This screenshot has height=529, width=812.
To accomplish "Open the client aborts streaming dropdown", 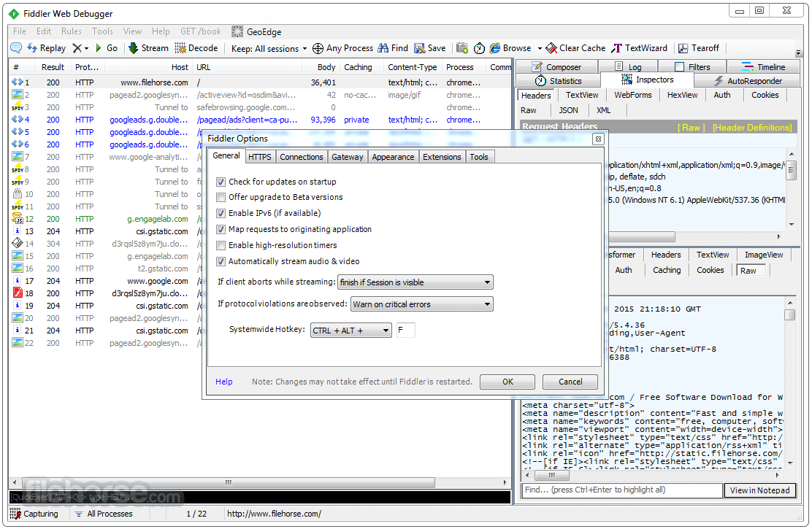I will click(x=415, y=282).
